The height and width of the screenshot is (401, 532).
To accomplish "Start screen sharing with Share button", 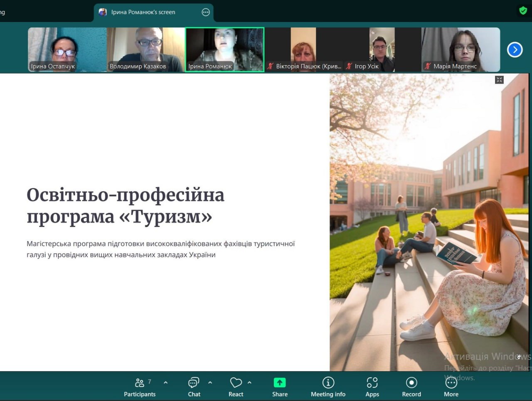I will [280, 387].
